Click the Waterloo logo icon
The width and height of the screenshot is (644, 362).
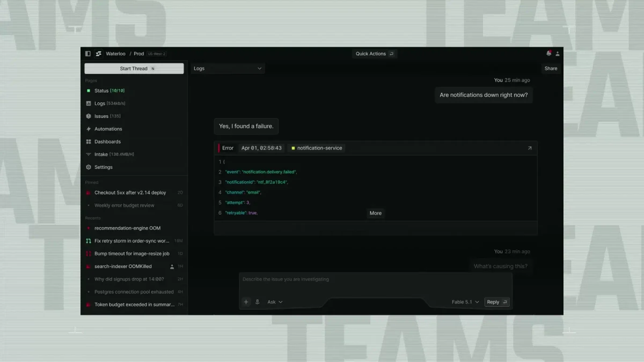tap(99, 54)
